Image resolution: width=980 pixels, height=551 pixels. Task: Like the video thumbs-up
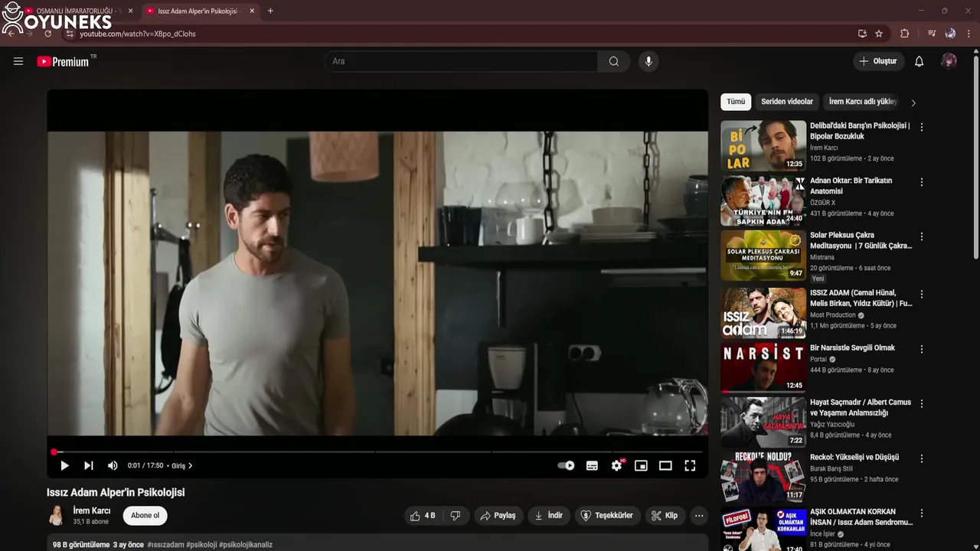[x=423, y=516]
